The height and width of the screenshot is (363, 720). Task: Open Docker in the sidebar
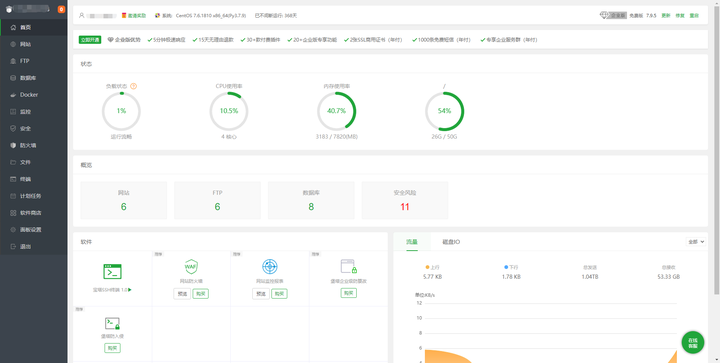34,95
